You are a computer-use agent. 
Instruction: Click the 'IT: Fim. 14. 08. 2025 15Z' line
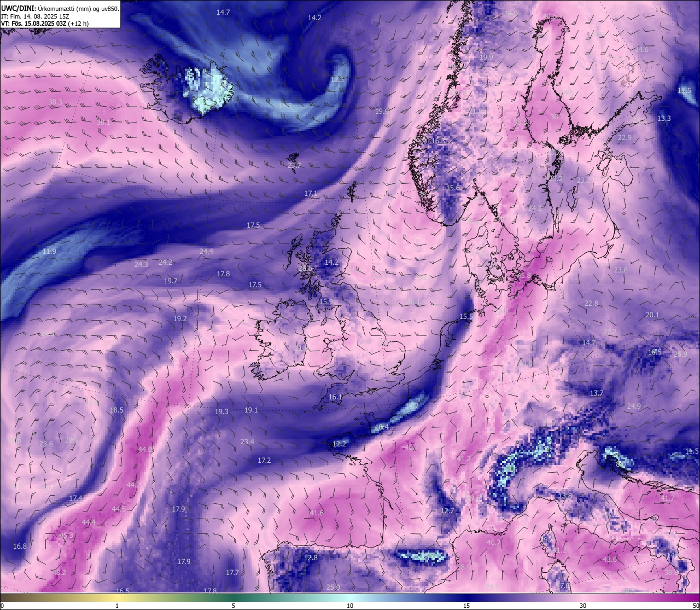(35, 16)
